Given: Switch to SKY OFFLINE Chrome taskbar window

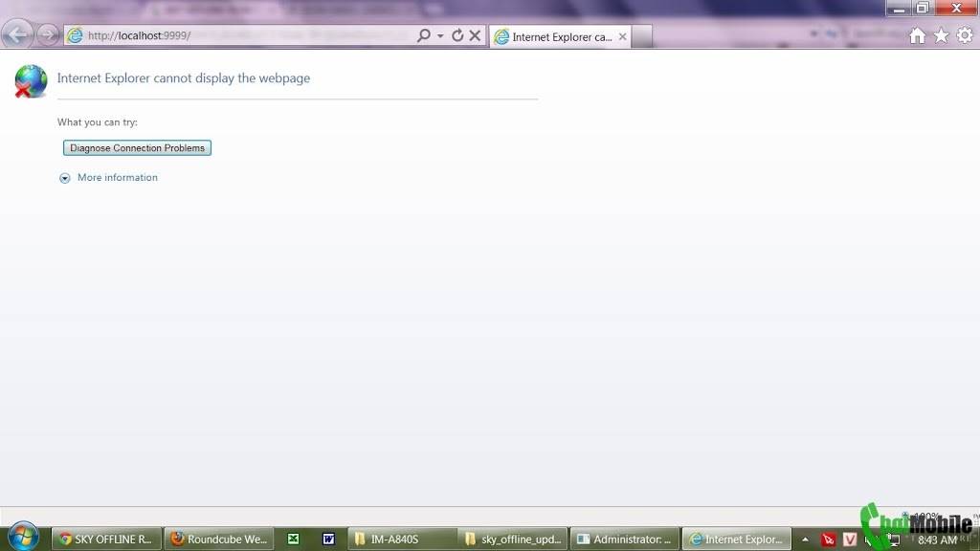Looking at the screenshot, I should point(105,540).
